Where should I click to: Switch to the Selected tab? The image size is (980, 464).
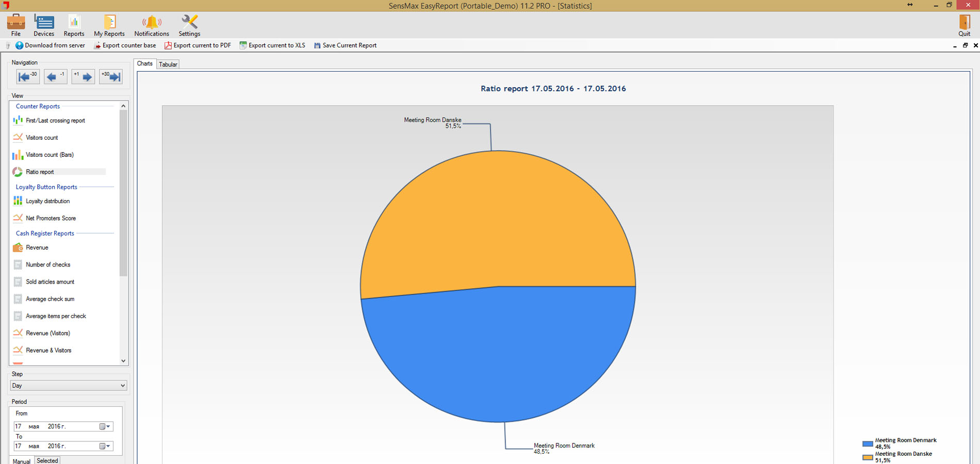[x=47, y=460]
